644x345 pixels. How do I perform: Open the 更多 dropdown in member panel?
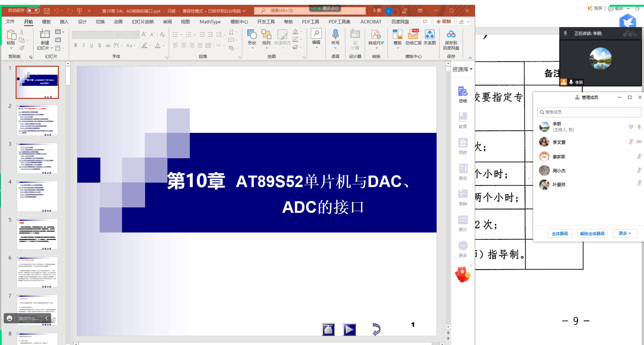[x=624, y=234]
